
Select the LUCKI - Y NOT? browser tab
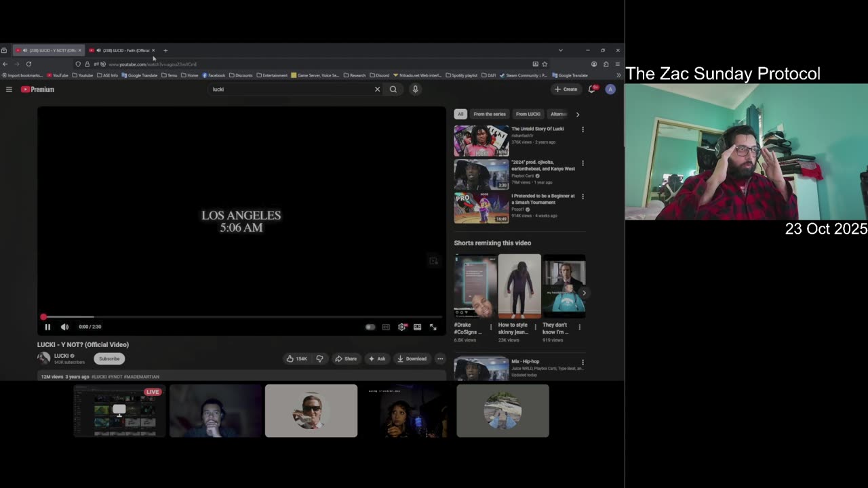point(49,50)
